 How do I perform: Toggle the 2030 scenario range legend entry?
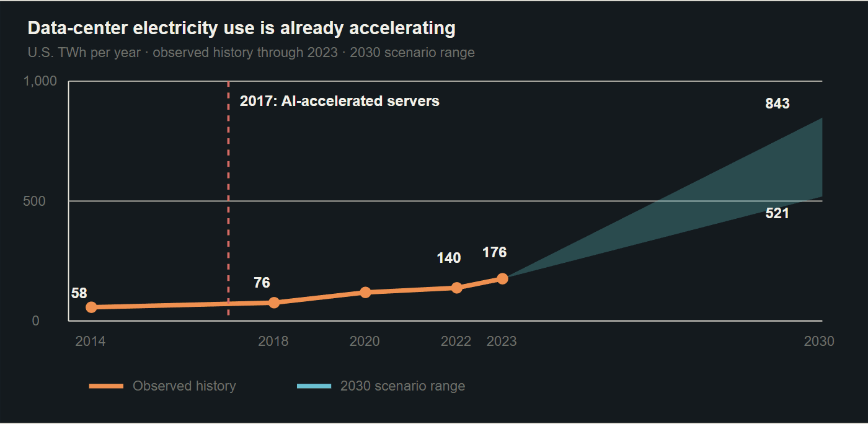[x=381, y=386]
